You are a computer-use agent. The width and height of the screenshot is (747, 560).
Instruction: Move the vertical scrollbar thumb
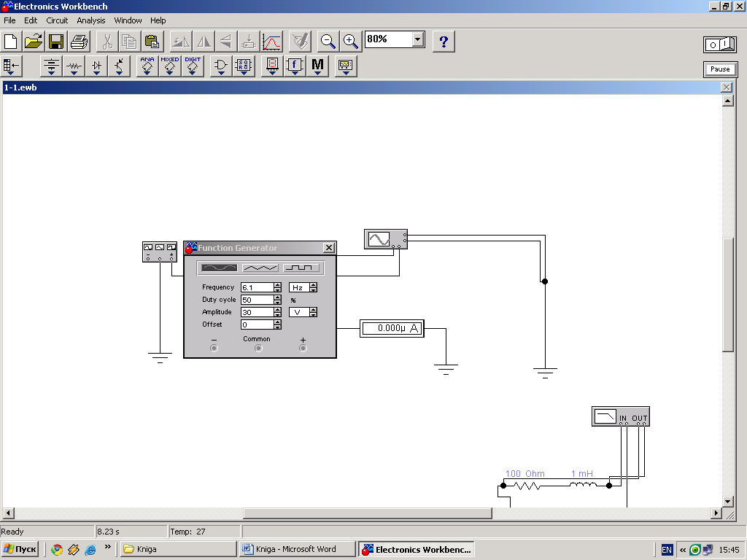727,295
